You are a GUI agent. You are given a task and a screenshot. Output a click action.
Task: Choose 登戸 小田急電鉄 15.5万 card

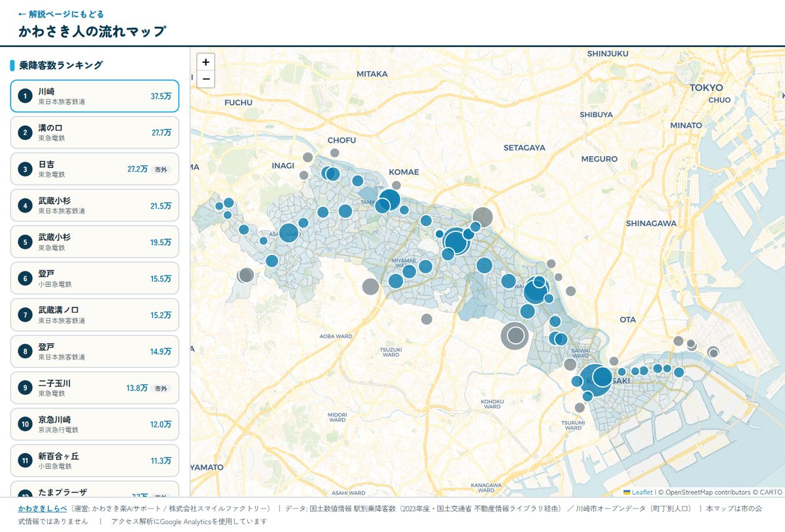(x=95, y=278)
